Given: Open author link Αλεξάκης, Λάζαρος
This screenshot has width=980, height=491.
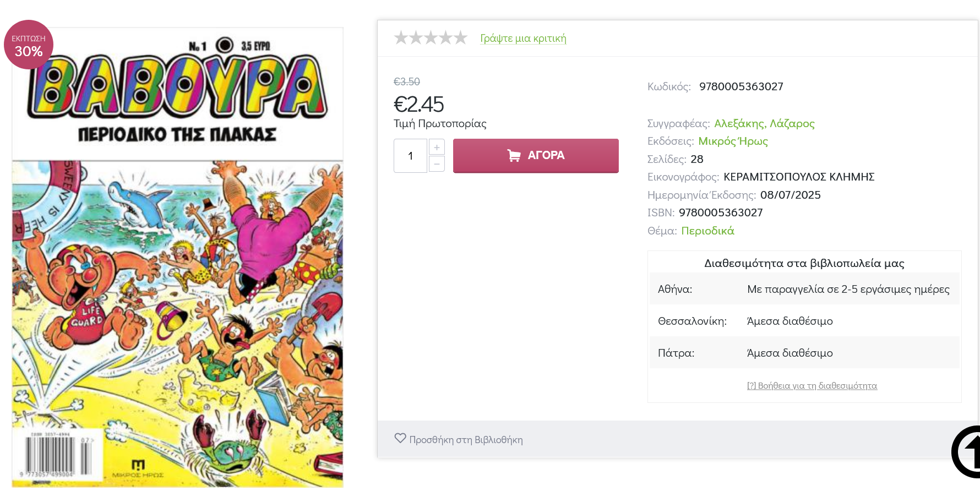Looking at the screenshot, I should click(764, 123).
